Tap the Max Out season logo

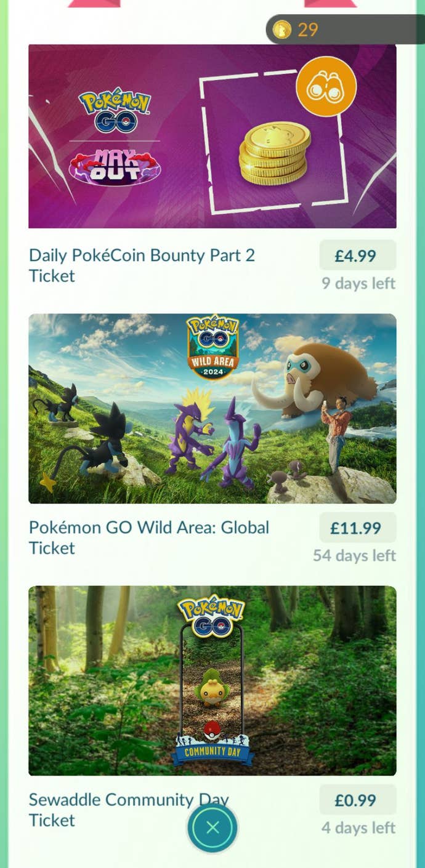coord(115,166)
